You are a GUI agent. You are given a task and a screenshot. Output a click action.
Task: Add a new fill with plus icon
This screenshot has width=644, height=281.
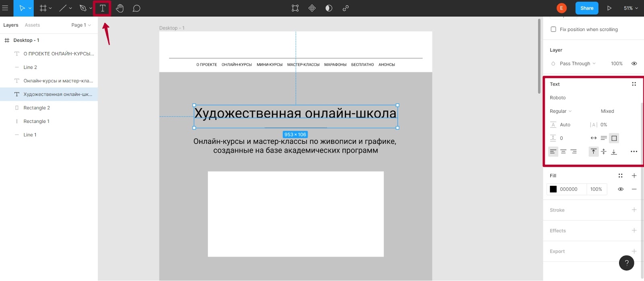coord(634,175)
